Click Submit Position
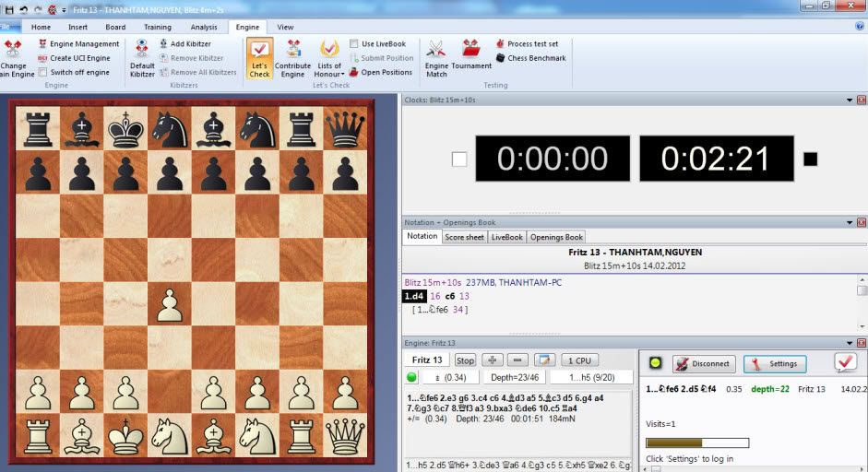The height and width of the screenshot is (472, 868). [x=381, y=58]
